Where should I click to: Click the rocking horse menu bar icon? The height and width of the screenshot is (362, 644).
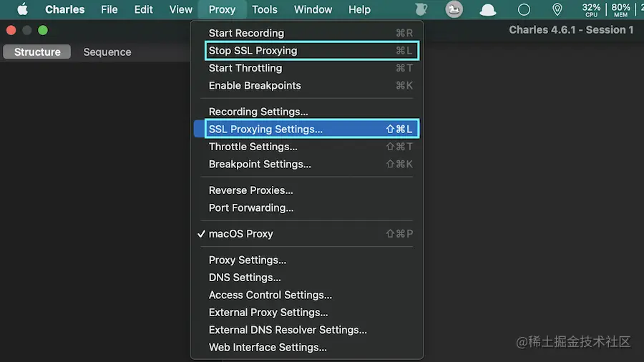454,9
